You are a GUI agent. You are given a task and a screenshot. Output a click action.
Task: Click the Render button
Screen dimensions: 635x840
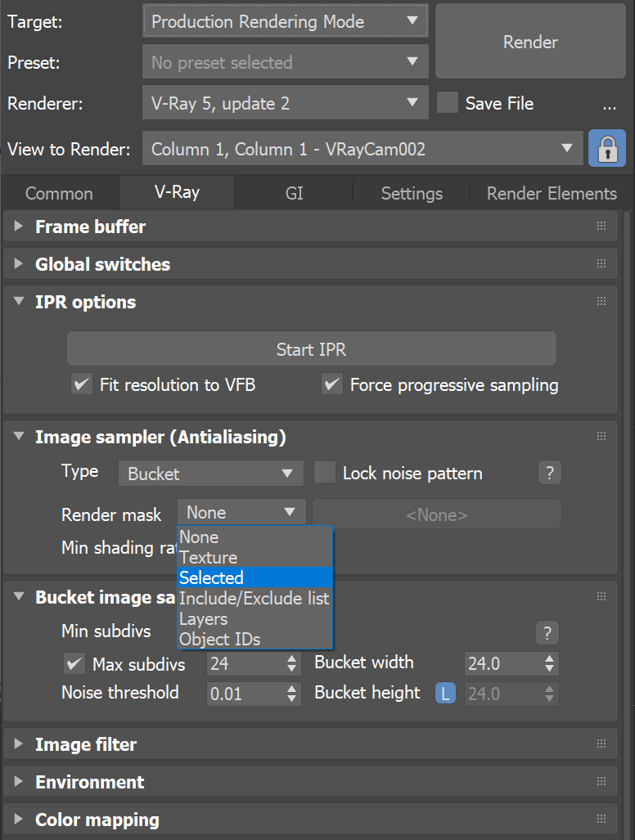tap(530, 42)
